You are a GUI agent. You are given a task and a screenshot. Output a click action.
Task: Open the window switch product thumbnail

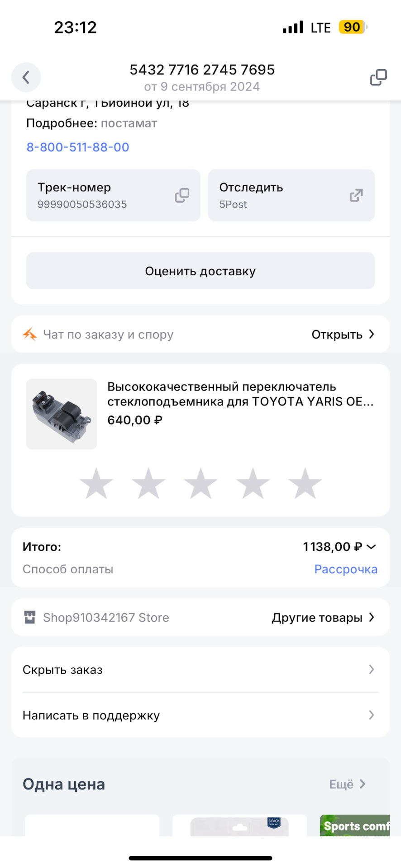pyautogui.click(x=62, y=414)
